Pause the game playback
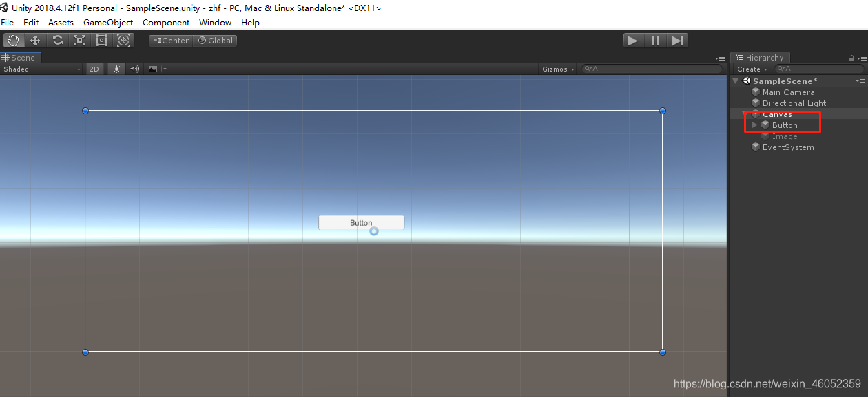868x397 pixels. click(x=655, y=41)
